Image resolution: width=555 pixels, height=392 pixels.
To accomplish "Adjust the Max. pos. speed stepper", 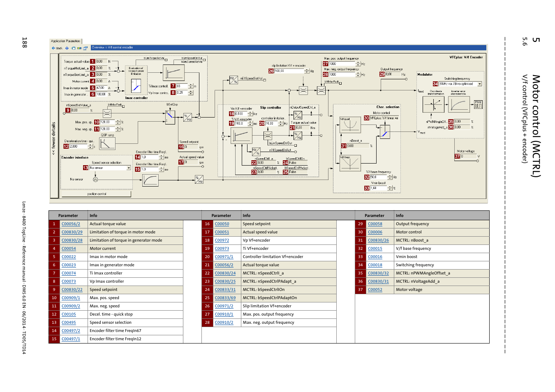I will point(118,122).
